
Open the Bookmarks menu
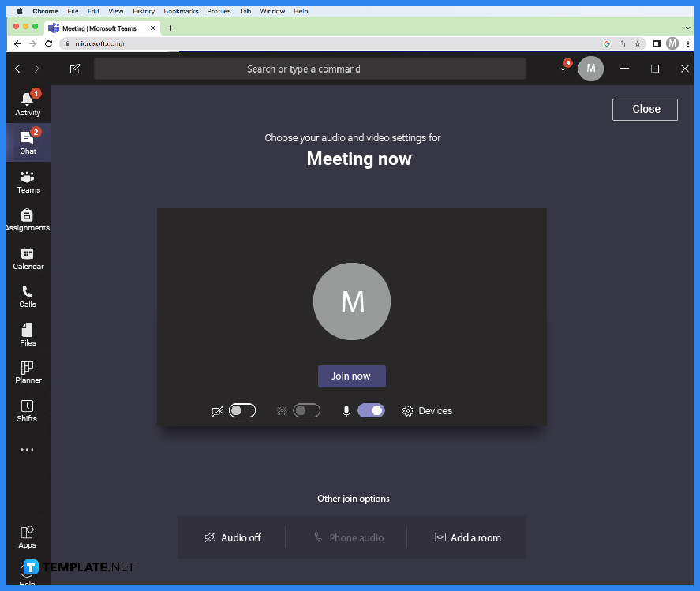coord(181,11)
